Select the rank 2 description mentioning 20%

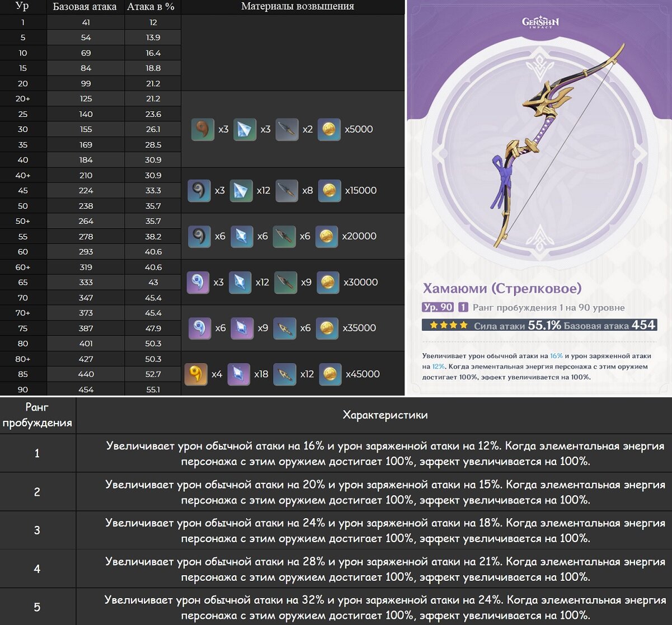pyautogui.click(x=386, y=492)
